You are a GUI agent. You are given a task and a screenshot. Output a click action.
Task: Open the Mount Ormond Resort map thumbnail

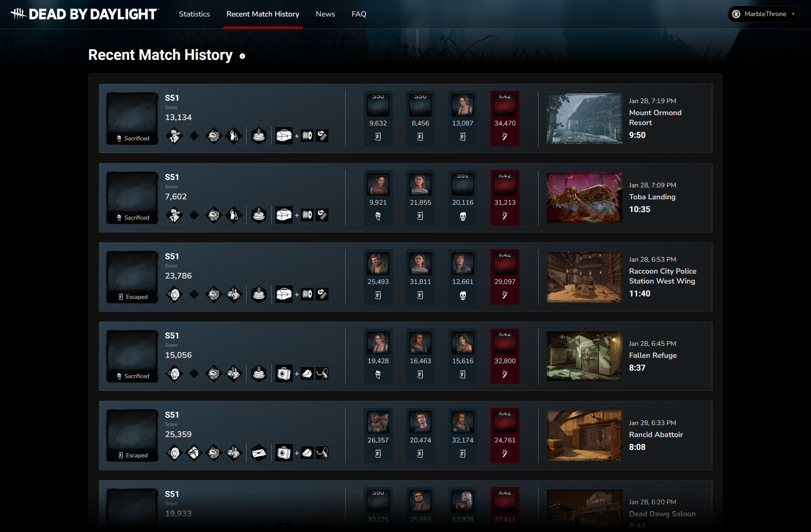(584, 118)
